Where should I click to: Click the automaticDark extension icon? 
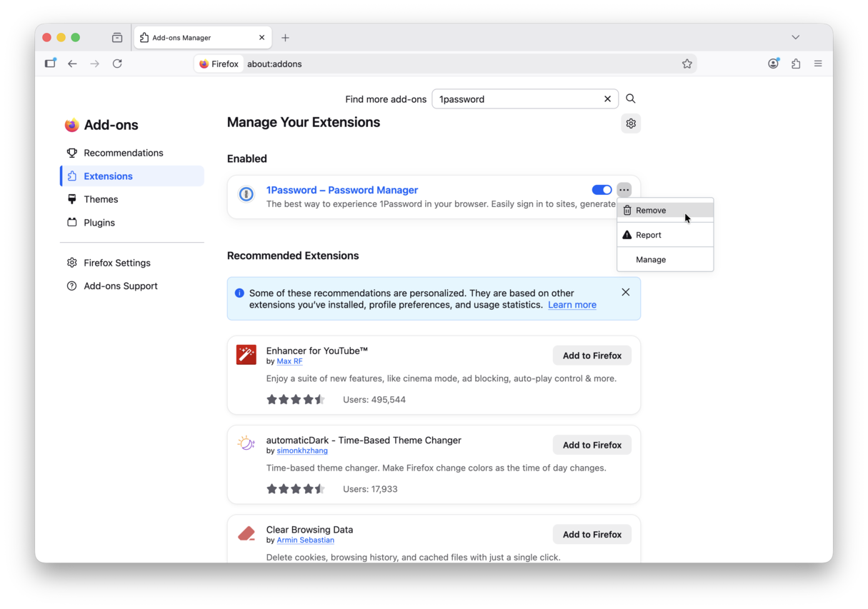(x=246, y=443)
